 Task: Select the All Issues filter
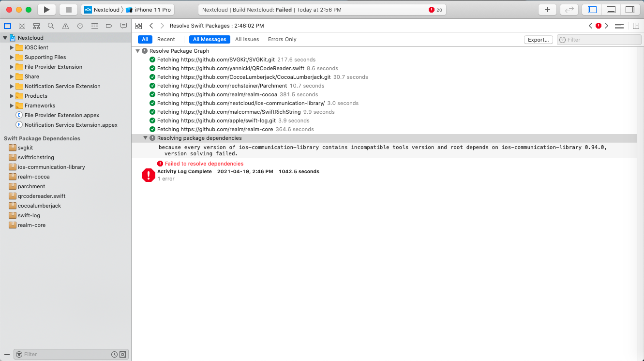(247, 39)
